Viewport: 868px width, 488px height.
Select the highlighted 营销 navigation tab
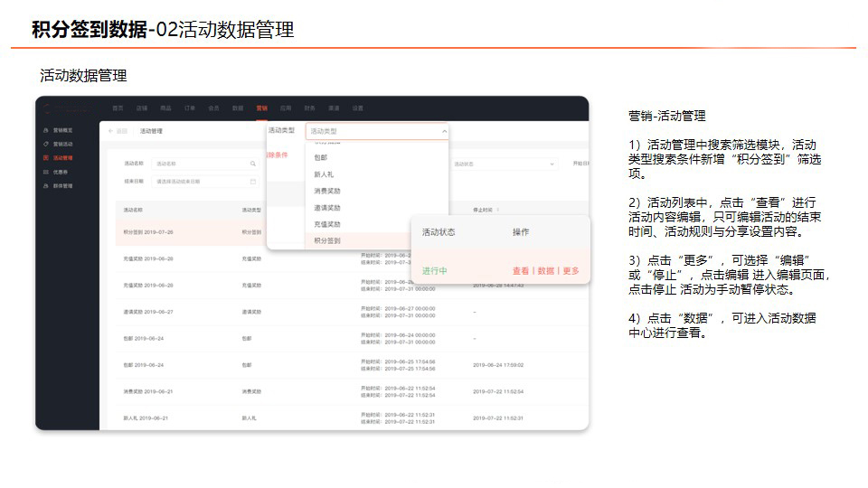point(262,108)
